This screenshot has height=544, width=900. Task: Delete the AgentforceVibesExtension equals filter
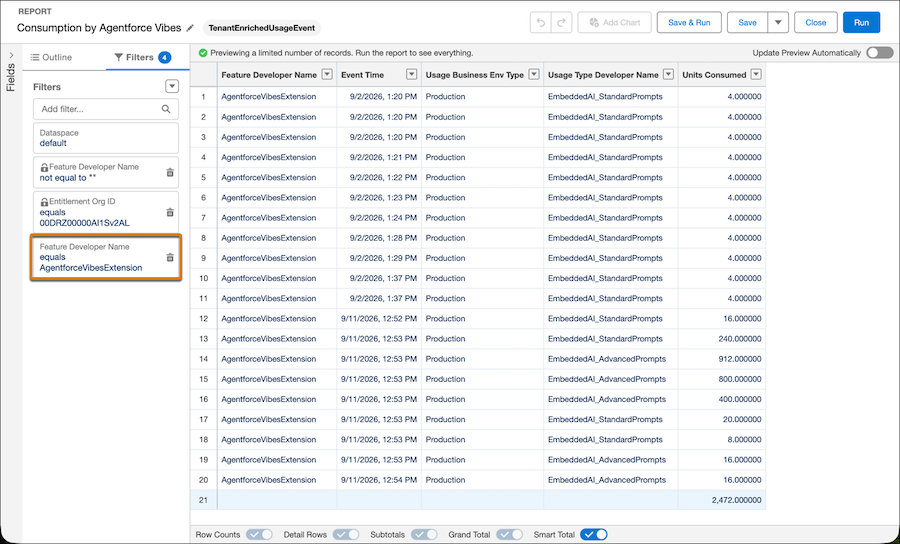point(170,258)
